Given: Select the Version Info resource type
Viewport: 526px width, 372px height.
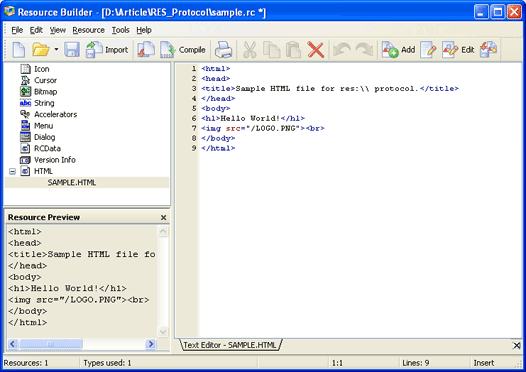Looking at the screenshot, I should pyautogui.click(x=55, y=160).
